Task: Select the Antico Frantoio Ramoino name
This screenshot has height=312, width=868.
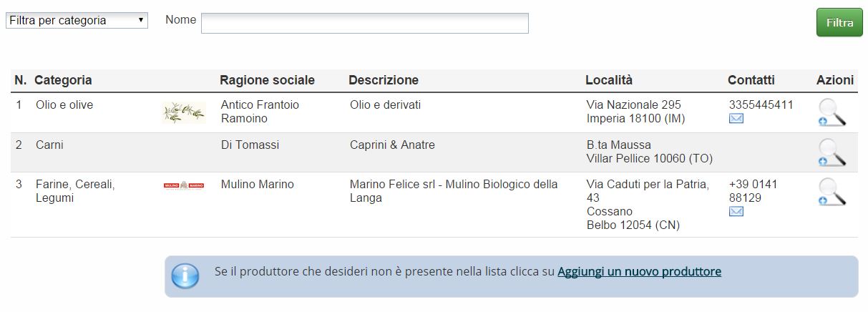Action: click(x=260, y=112)
